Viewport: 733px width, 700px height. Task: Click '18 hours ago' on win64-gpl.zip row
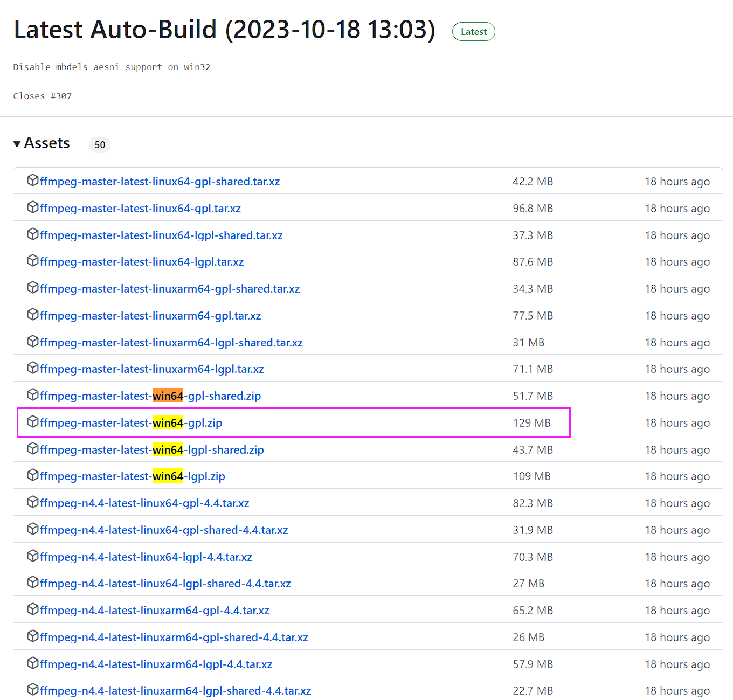click(x=677, y=423)
